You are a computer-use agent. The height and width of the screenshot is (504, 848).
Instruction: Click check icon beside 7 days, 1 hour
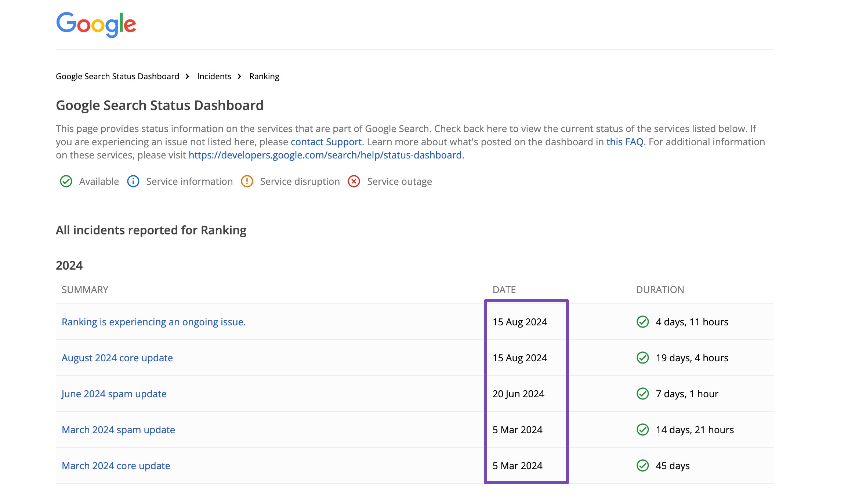point(643,394)
